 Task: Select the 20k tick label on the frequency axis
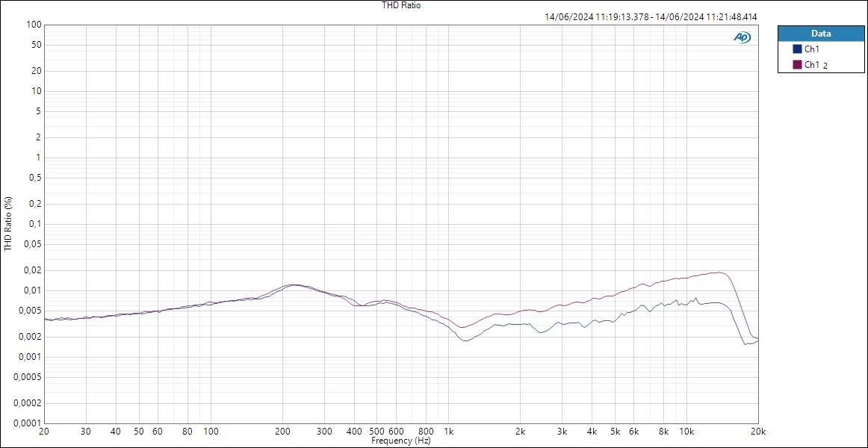759,432
